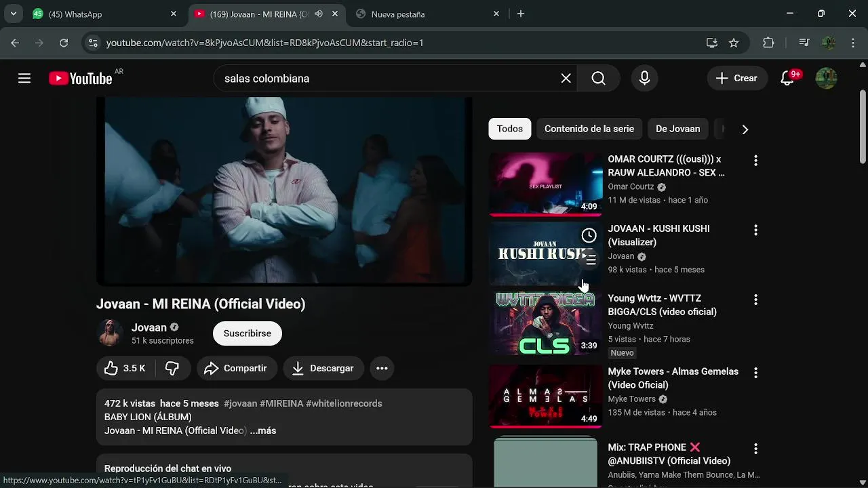Select the De Jovaan chip
Image resolution: width=868 pixels, height=488 pixels.
678,129
